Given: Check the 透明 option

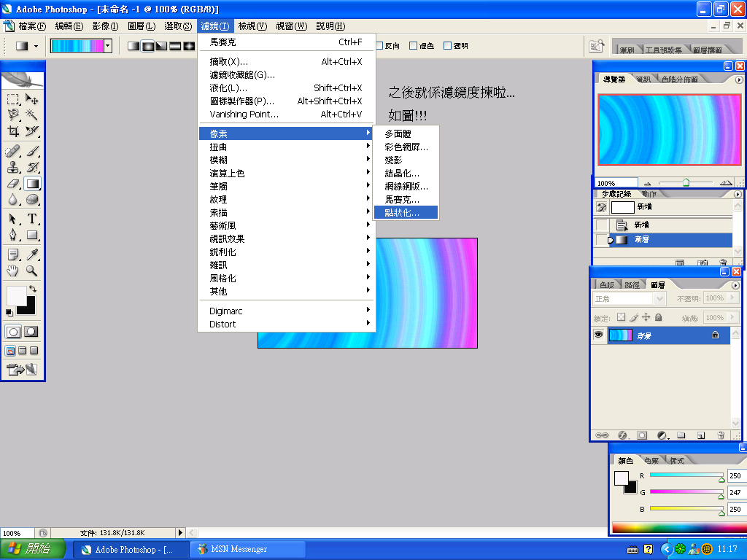Looking at the screenshot, I should tap(447, 46).
